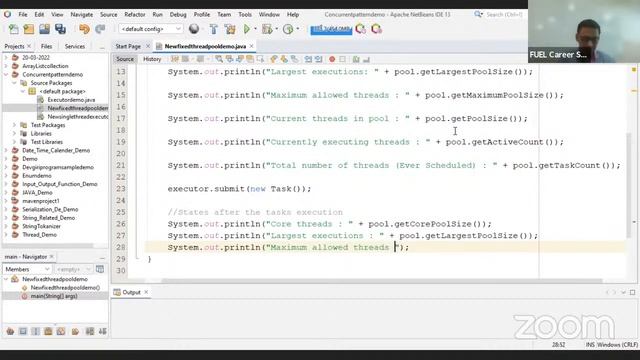Open the Profile Project arrow dropdown
Viewport: 640px width, 360px height.
[298, 29]
